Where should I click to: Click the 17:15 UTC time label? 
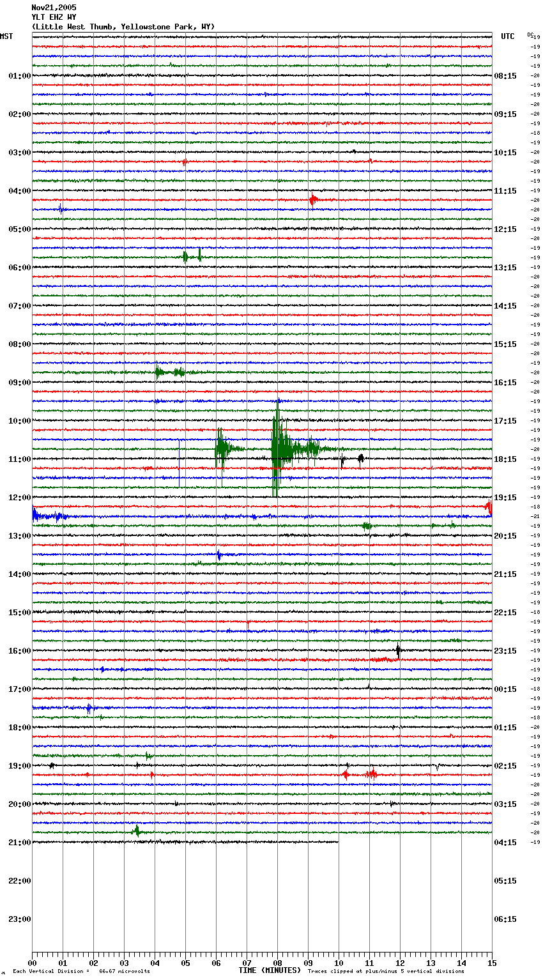pyautogui.click(x=505, y=421)
